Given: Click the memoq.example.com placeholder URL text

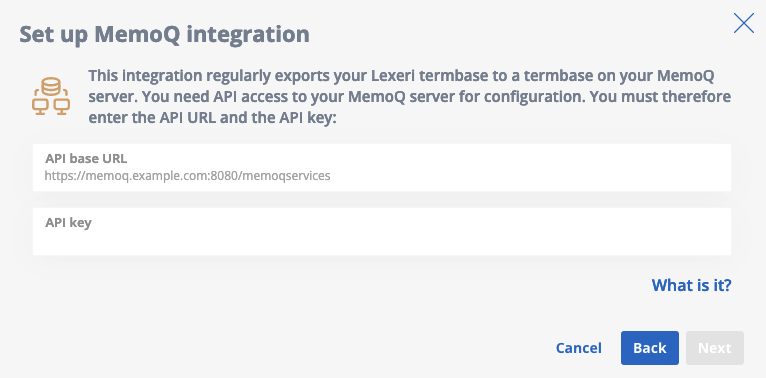Looking at the screenshot, I should 188,176.
